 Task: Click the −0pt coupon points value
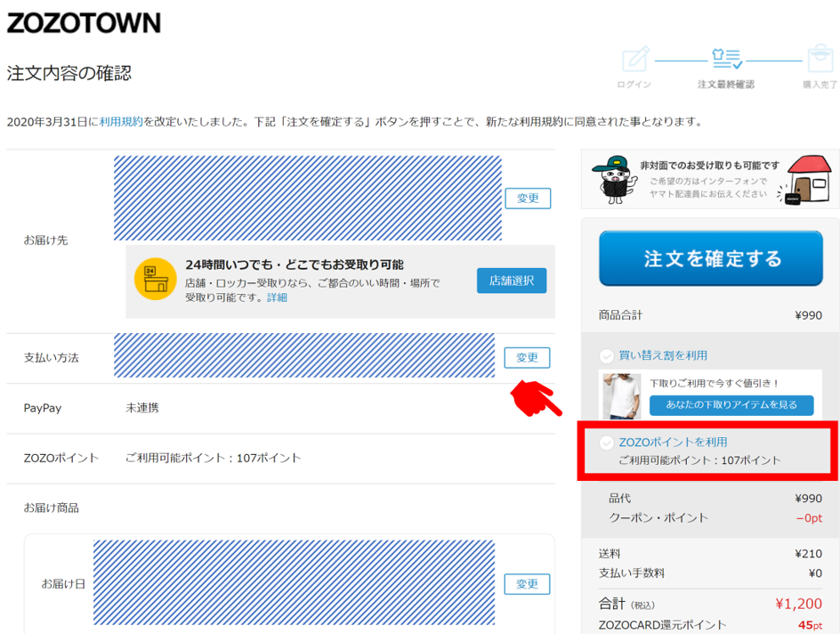(x=809, y=518)
